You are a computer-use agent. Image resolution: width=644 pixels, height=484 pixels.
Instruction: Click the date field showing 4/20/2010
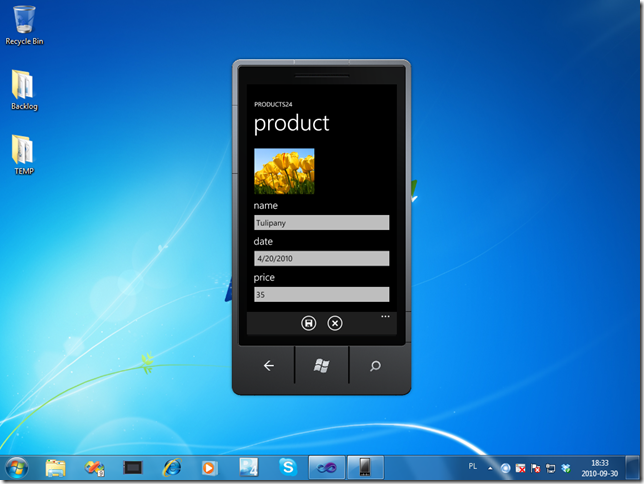coord(322,258)
